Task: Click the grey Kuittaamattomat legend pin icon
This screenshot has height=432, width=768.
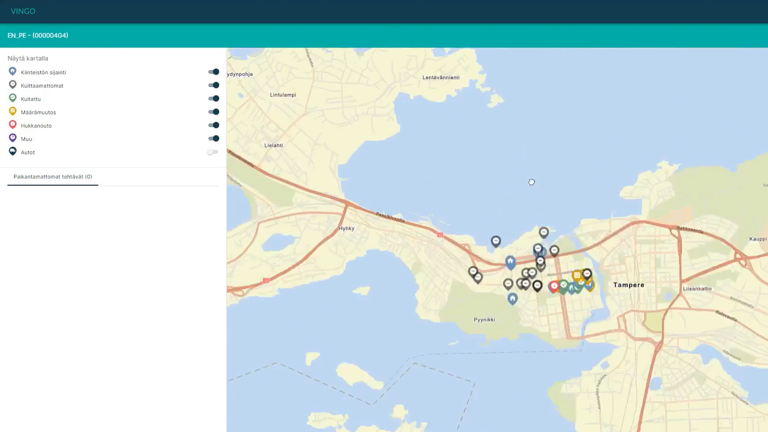Action: pyautogui.click(x=13, y=85)
